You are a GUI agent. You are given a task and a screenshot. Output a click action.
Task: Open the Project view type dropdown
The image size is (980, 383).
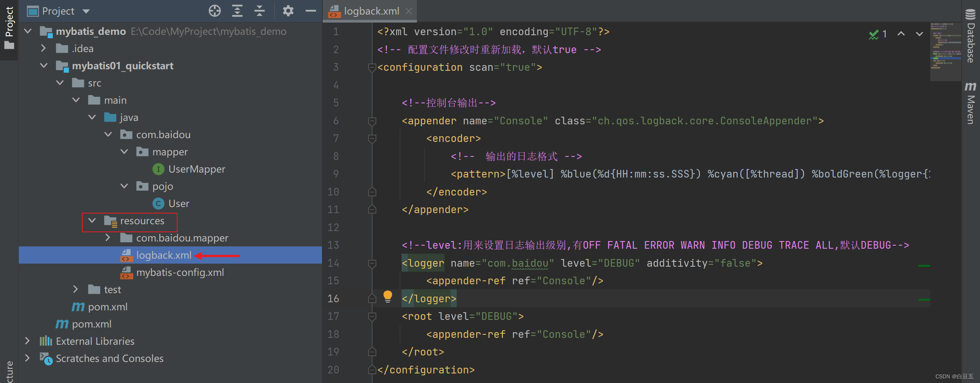tap(87, 11)
